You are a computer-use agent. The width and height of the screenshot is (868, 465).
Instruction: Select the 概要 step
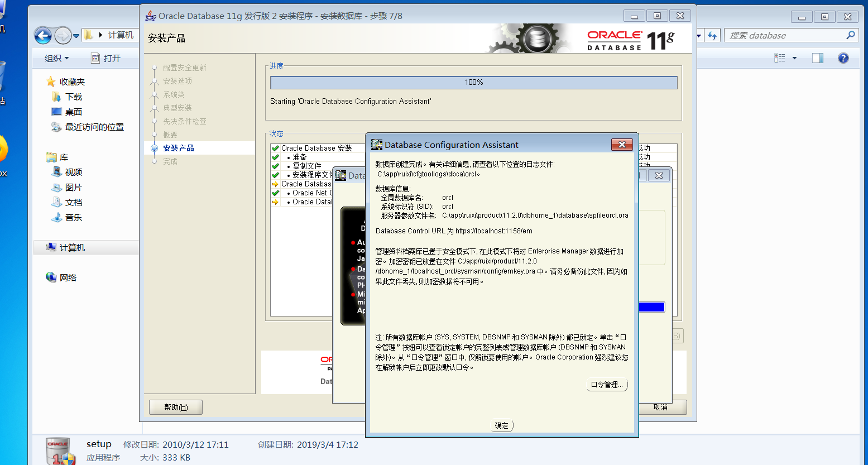click(x=170, y=135)
